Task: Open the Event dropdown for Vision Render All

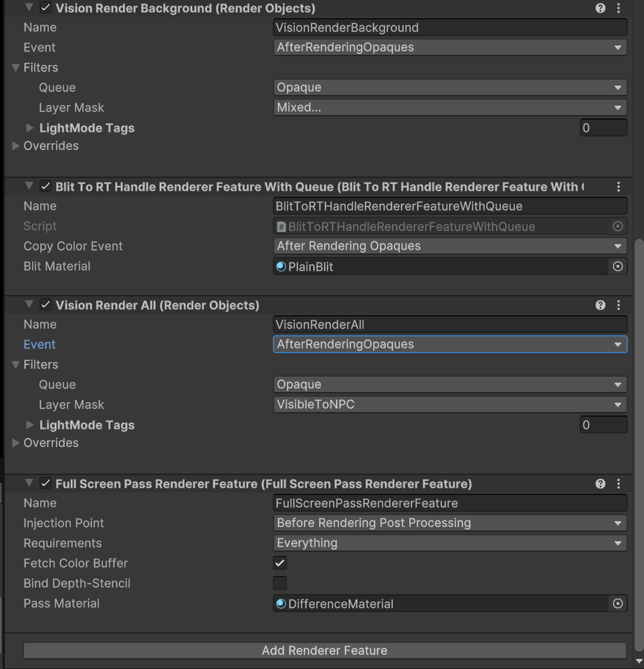Action: pyautogui.click(x=450, y=344)
